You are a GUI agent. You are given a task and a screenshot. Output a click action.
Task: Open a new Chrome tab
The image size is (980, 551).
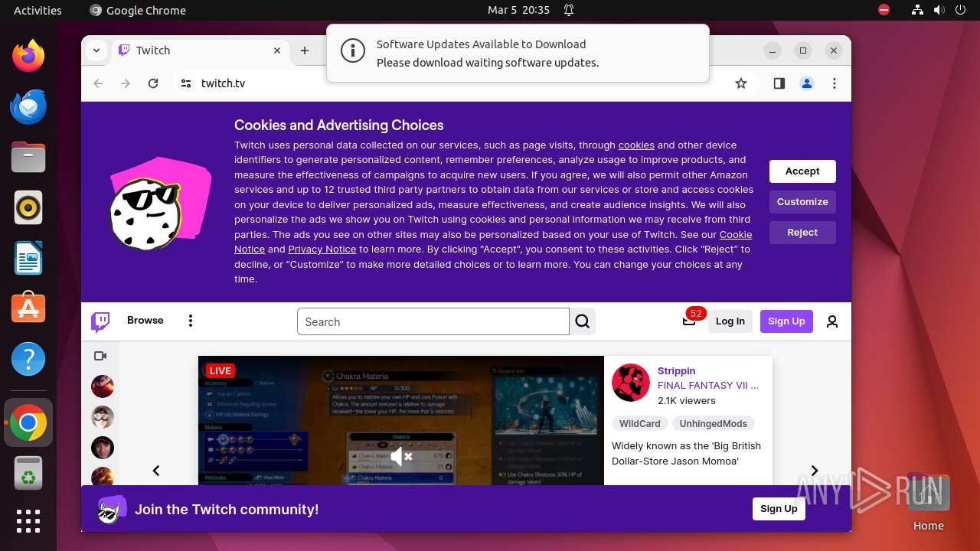click(305, 51)
